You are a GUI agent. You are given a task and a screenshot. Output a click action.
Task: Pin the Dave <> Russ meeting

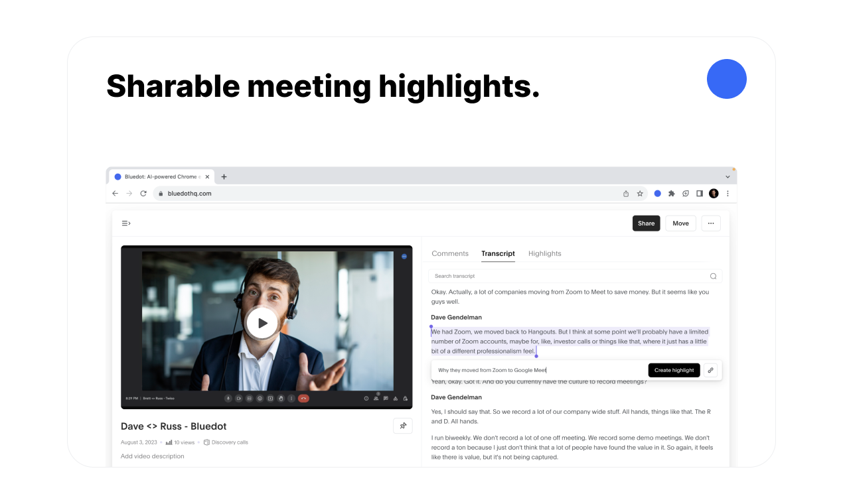(x=403, y=426)
